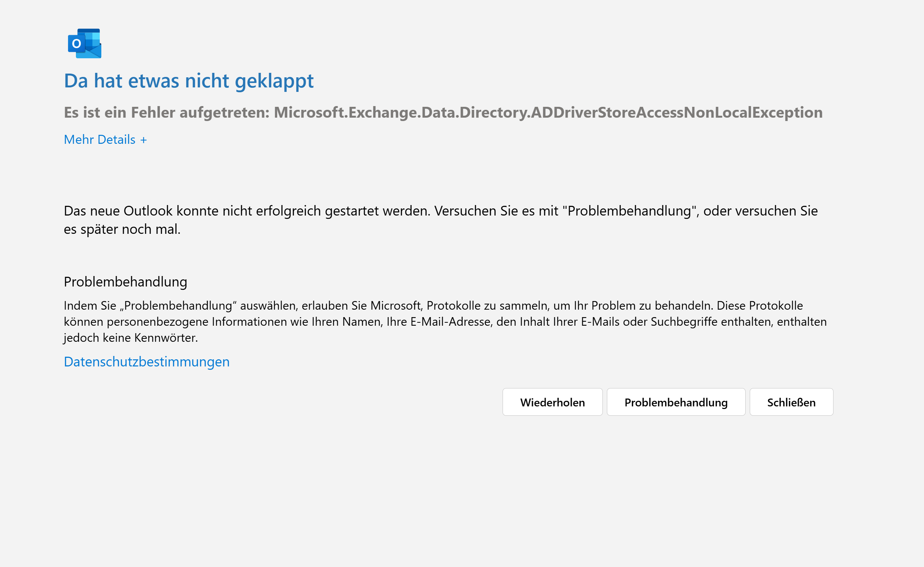
Task: Click 'Wiederholen' to retry starting Outlook
Action: click(x=552, y=402)
